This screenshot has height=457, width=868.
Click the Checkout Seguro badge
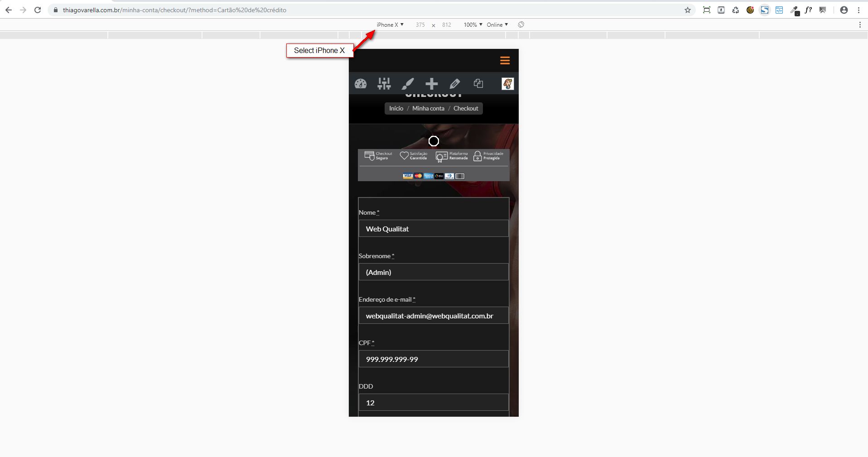(x=378, y=156)
